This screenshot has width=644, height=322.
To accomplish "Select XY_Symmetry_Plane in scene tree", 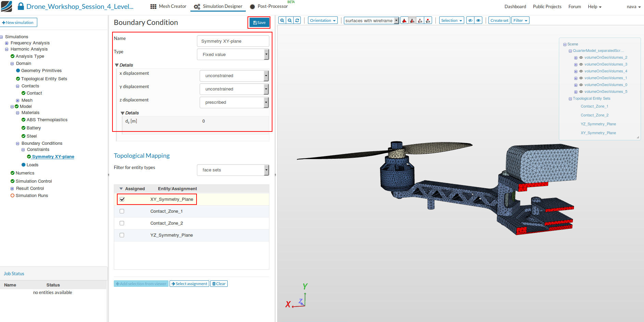I will pyautogui.click(x=598, y=133).
